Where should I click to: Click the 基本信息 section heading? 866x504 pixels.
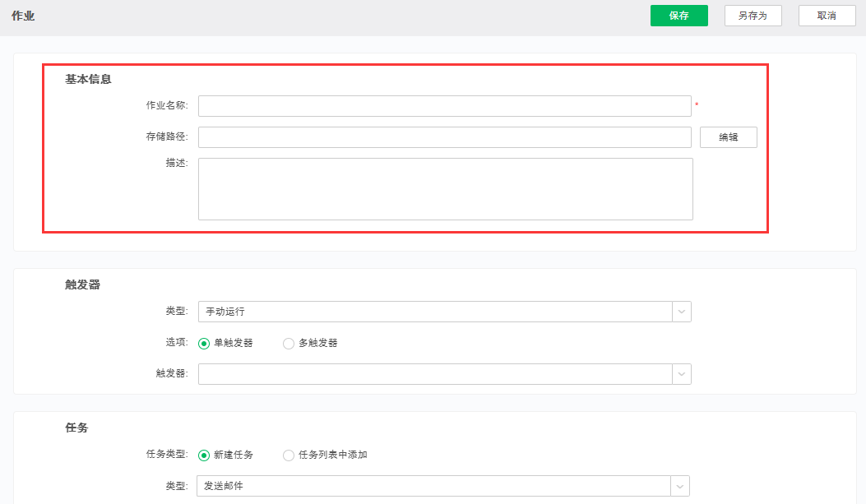pos(88,80)
